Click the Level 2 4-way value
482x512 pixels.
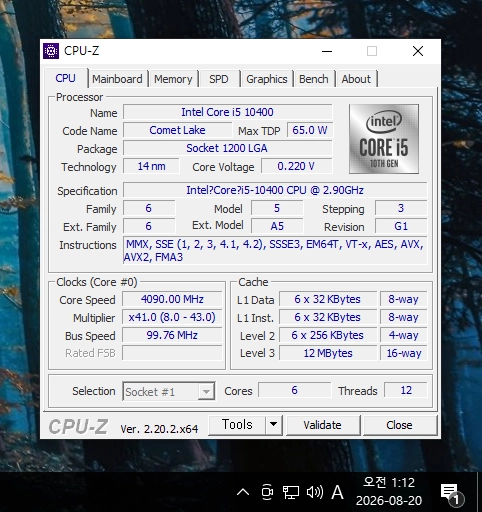(x=404, y=335)
